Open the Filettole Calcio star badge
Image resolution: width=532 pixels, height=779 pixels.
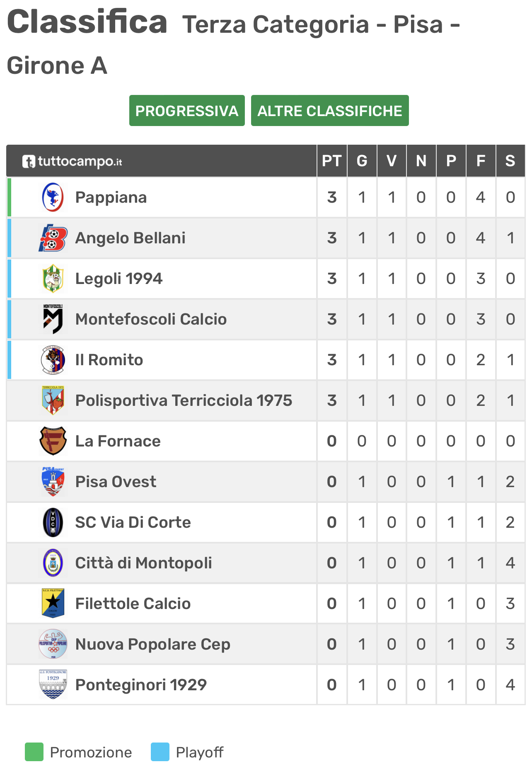53,604
